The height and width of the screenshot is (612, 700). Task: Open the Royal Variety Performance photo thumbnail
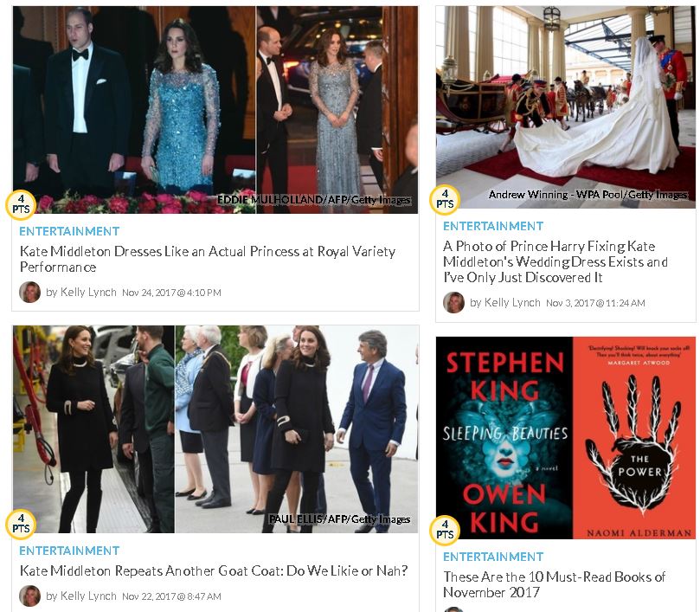(x=215, y=110)
